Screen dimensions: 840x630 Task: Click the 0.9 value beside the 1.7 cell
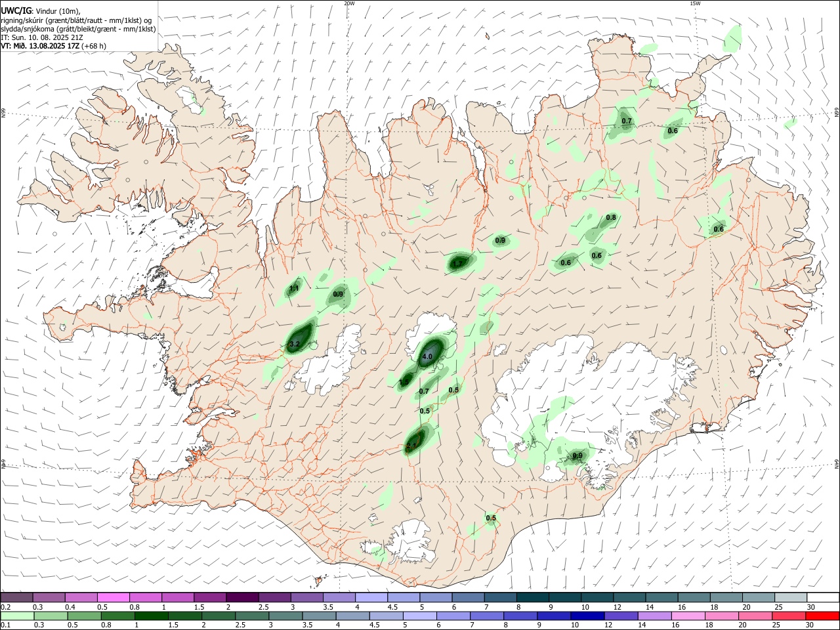click(500, 241)
